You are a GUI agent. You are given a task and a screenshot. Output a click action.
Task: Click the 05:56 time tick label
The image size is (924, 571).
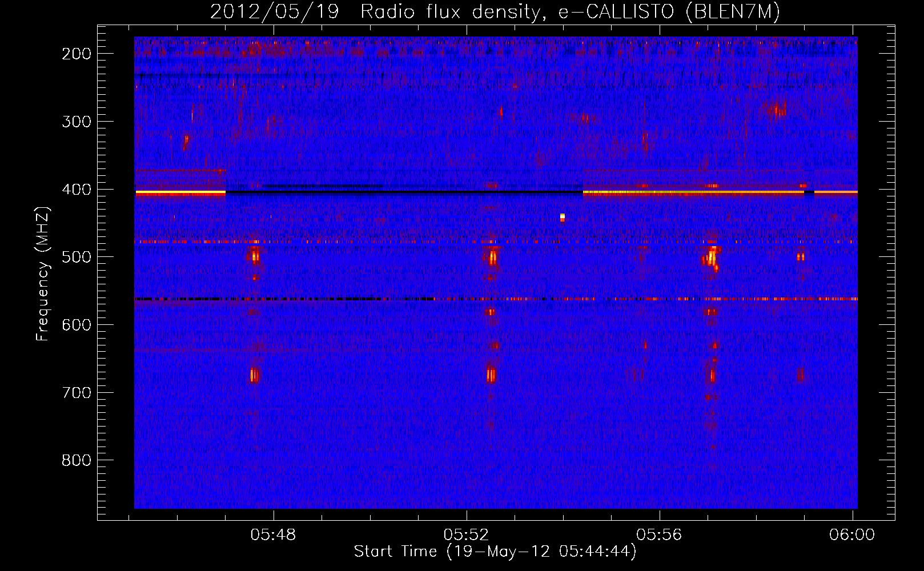pos(659,535)
